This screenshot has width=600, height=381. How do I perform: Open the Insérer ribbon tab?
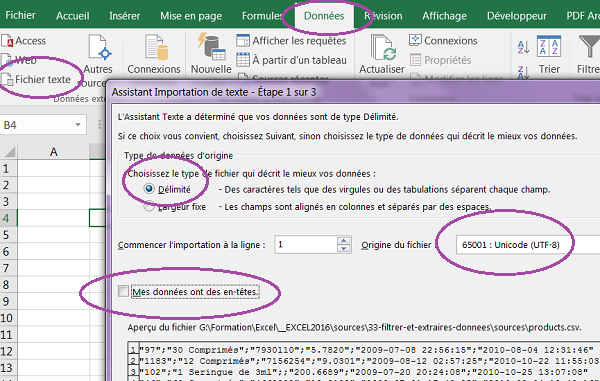[124, 16]
